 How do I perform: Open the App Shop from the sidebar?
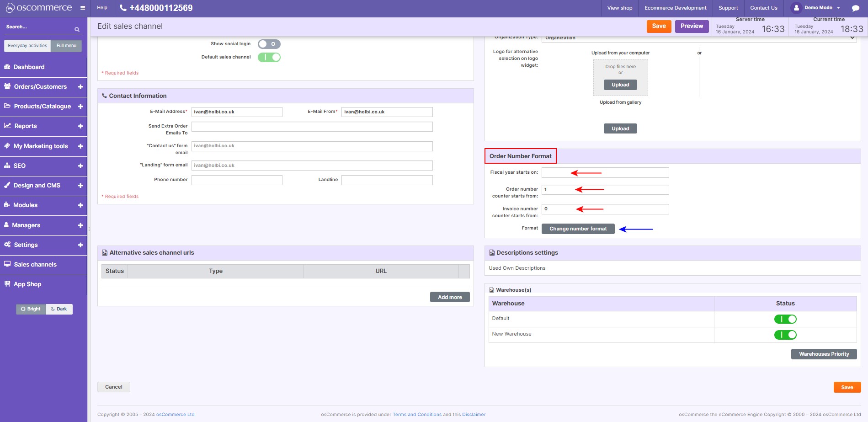(27, 284)
